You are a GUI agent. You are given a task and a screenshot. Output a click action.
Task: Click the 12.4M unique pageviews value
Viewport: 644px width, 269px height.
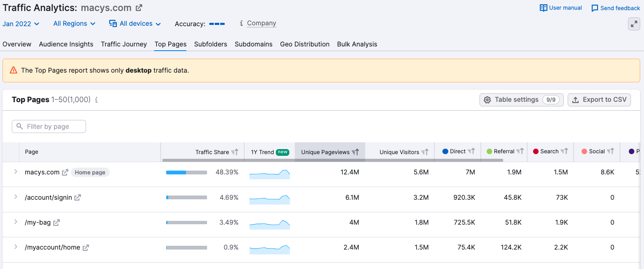350,172
